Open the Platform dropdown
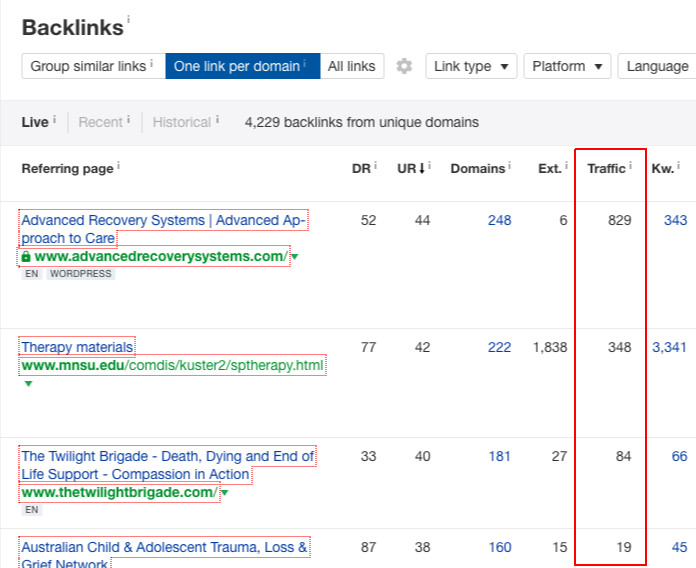The width and height of the screenshot is (696, 568). pyautogui.click(x=567, y=66)
